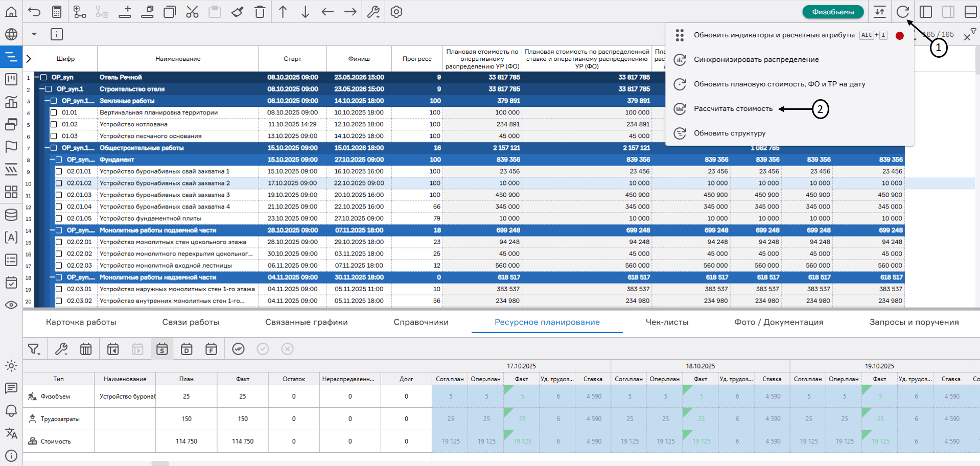Viewport: 980px width, 466px height.
Task: Open the small dropdown arrow below undo
Action: point(34,34)
